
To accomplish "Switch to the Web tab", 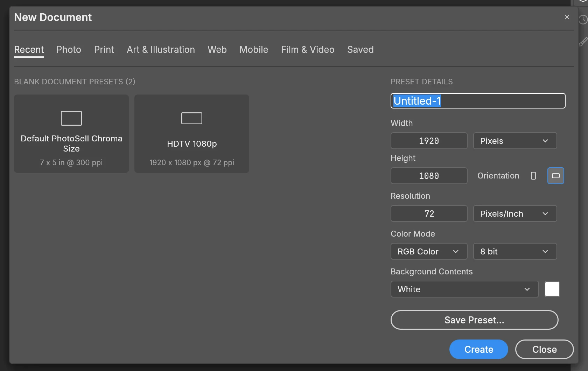I will pyautogui.click(x=217, y=50).
